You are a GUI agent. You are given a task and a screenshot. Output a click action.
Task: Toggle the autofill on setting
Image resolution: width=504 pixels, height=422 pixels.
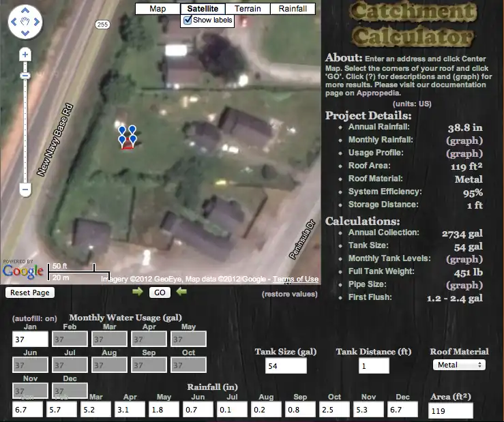tap(34, 318)
